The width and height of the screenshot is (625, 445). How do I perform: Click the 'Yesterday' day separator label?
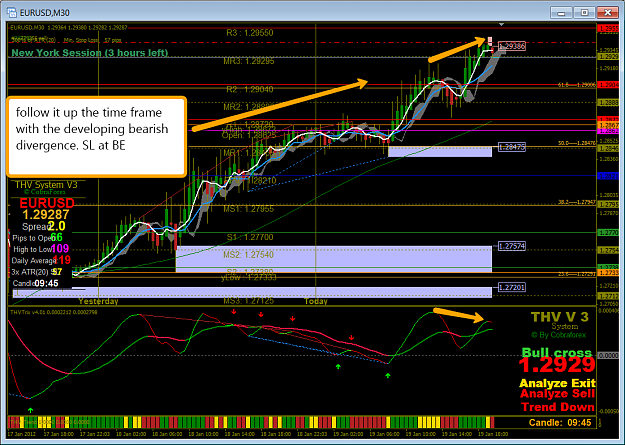(98, 301)
